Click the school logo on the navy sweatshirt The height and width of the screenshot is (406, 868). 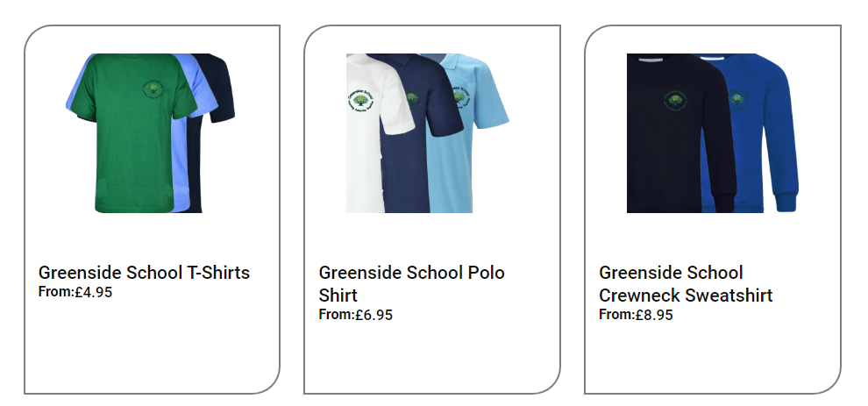click(x=675, y=100)
